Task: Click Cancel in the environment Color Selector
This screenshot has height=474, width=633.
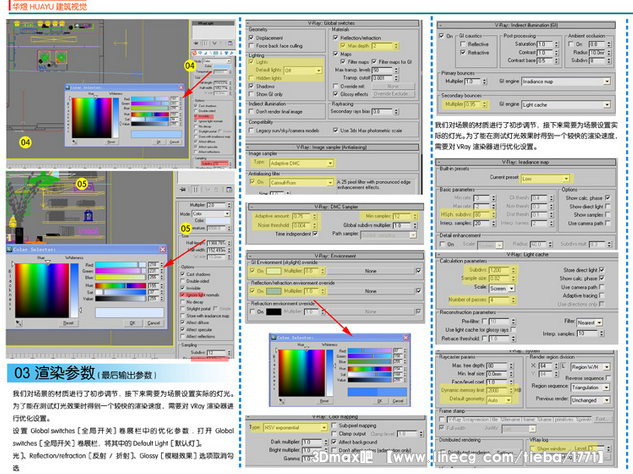Action: [398, 401]
